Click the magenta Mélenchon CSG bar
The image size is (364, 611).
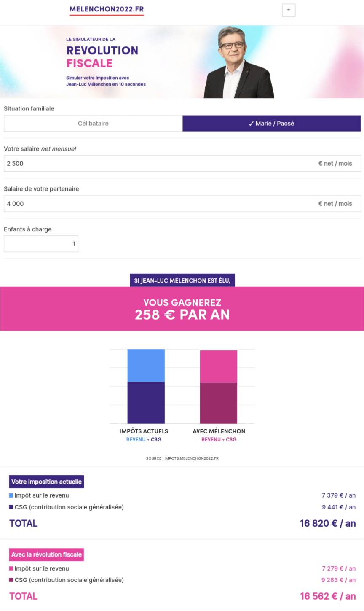218,403
